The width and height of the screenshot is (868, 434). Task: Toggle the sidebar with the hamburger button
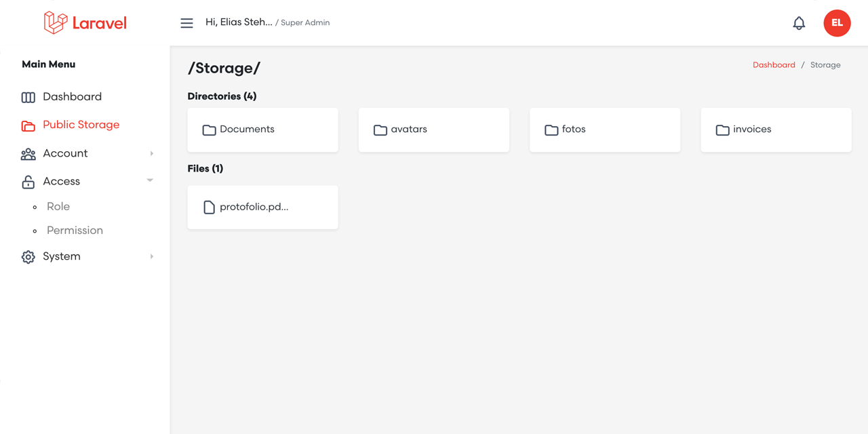(186, 22)
